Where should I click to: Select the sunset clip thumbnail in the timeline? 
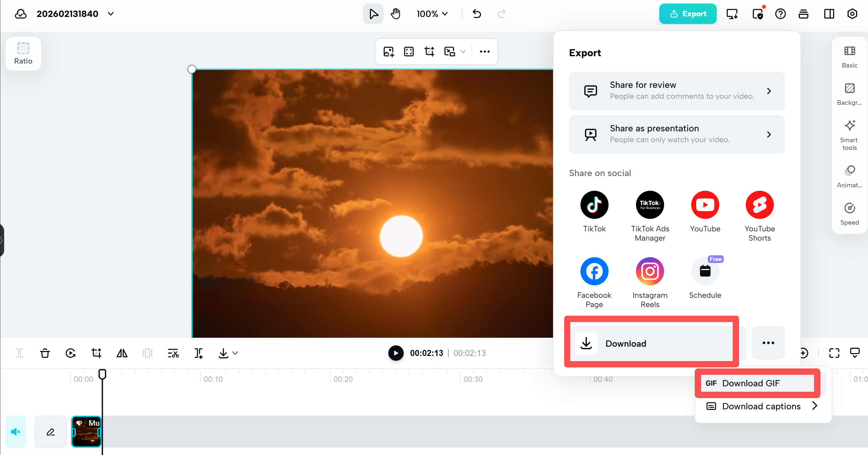coord(86,431)
